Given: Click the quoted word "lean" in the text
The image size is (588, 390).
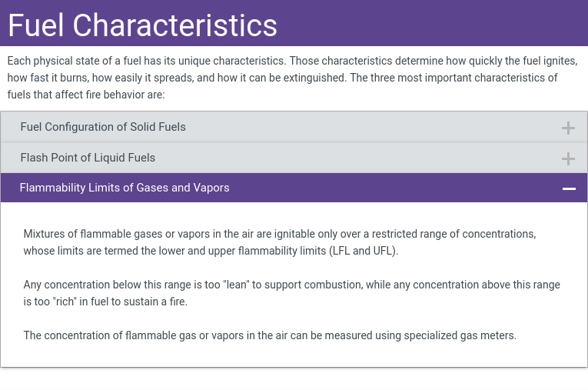Looking at the screenshot, I should click(234, 285).
